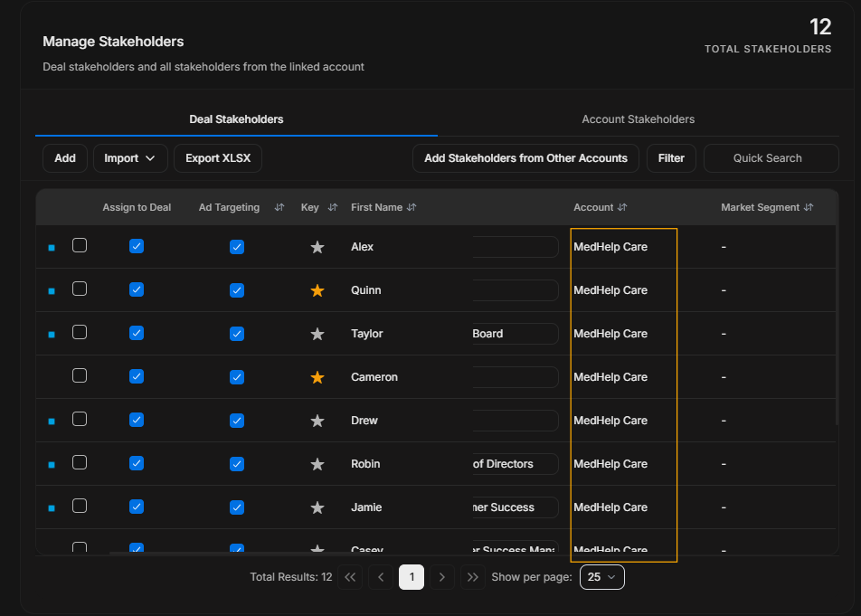
Task: Unmark Quinn's gold key star
Action: pyautogui.click(x=317, y=290)
